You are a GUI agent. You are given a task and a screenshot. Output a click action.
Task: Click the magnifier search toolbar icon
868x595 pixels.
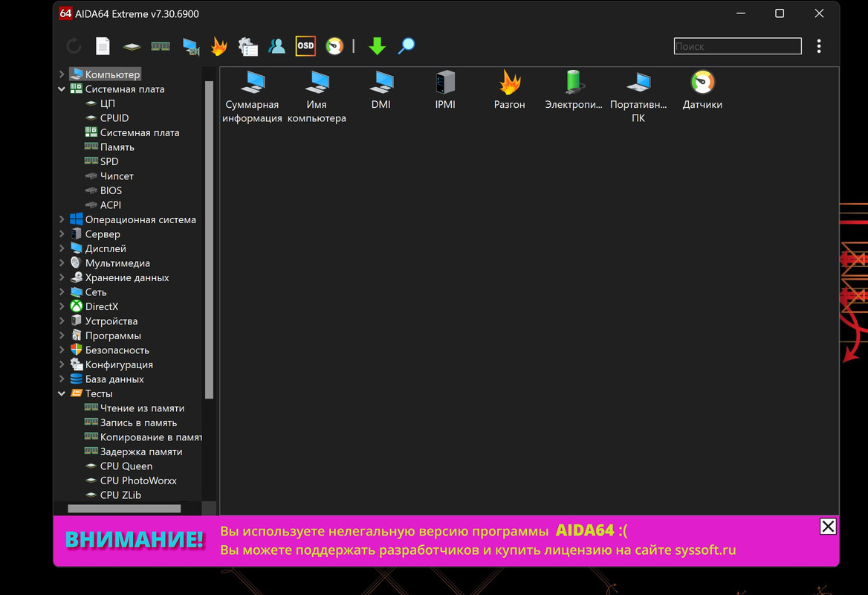coord(407,46)
